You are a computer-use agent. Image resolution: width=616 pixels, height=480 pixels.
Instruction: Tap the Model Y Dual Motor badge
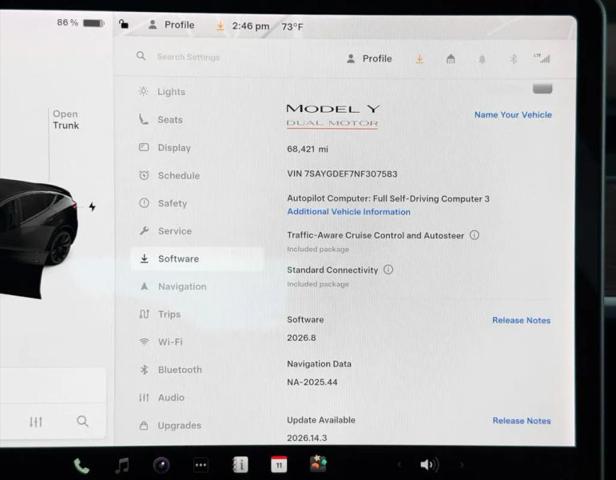(x=333, y=115)
